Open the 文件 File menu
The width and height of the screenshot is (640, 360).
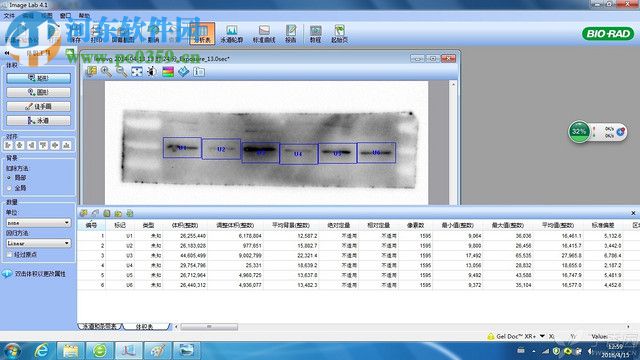(9, 16)
